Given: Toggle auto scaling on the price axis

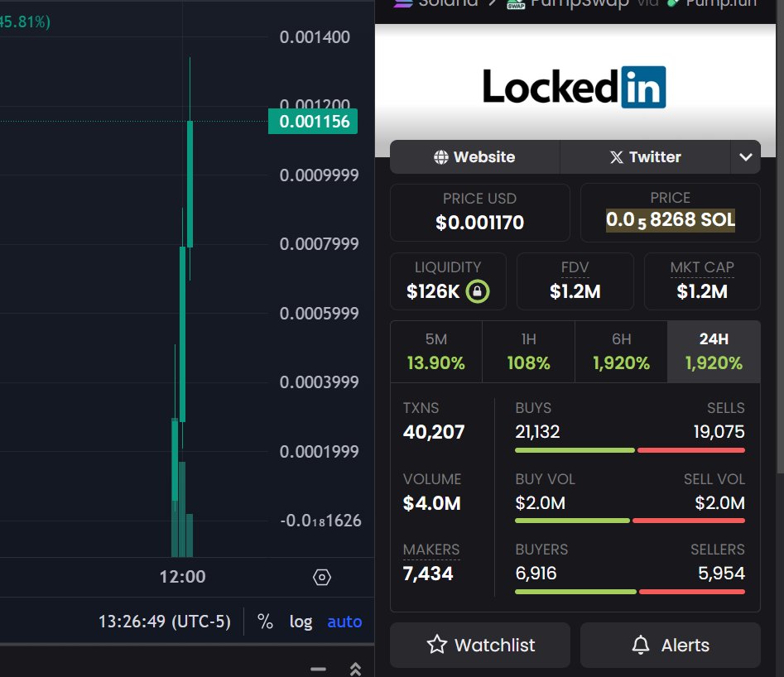Looking at the screenshot, I should tap(344, 622).
